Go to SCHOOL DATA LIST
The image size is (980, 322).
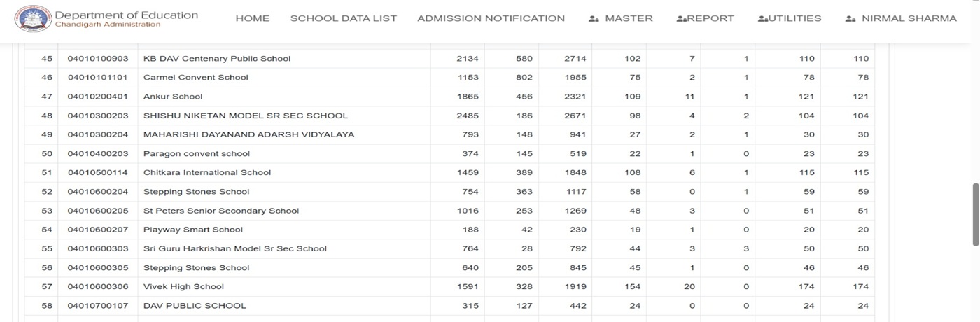click(x=343, y=19)
